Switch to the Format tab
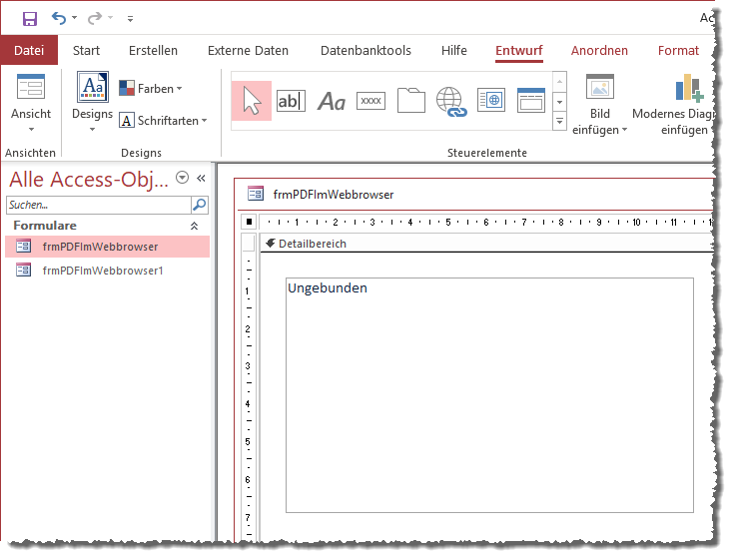Image resolution: width=732 pixels, height=560 pixels. 678,50
